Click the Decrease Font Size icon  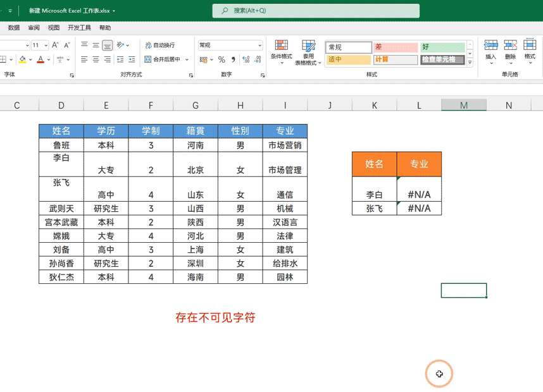(x=67, y=45)
